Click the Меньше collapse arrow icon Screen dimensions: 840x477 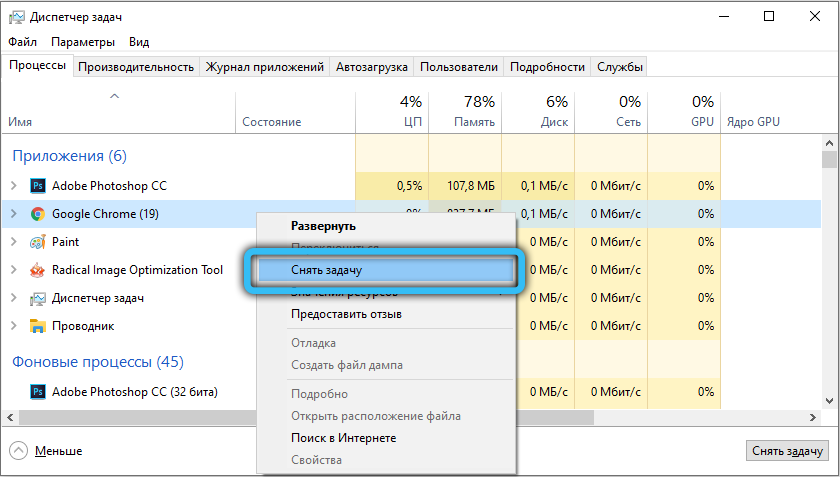19,451
